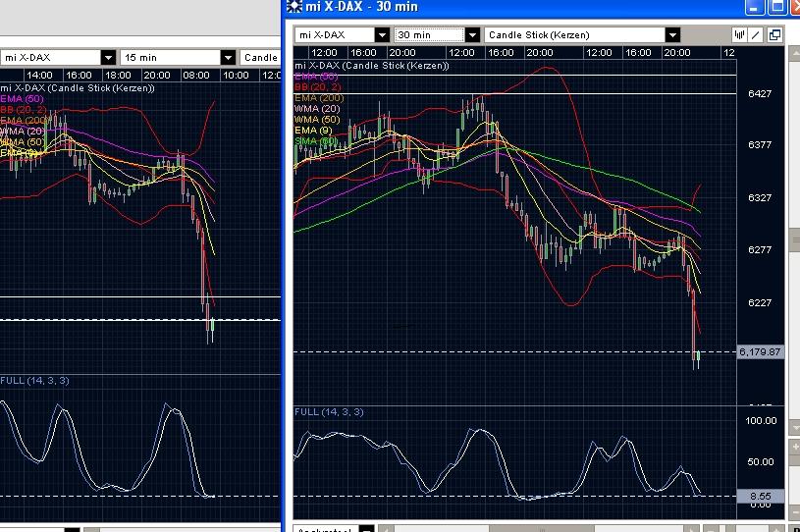Click 14:00 time label in left chart
Screen dimensions: 800x532
click(39, 75)
